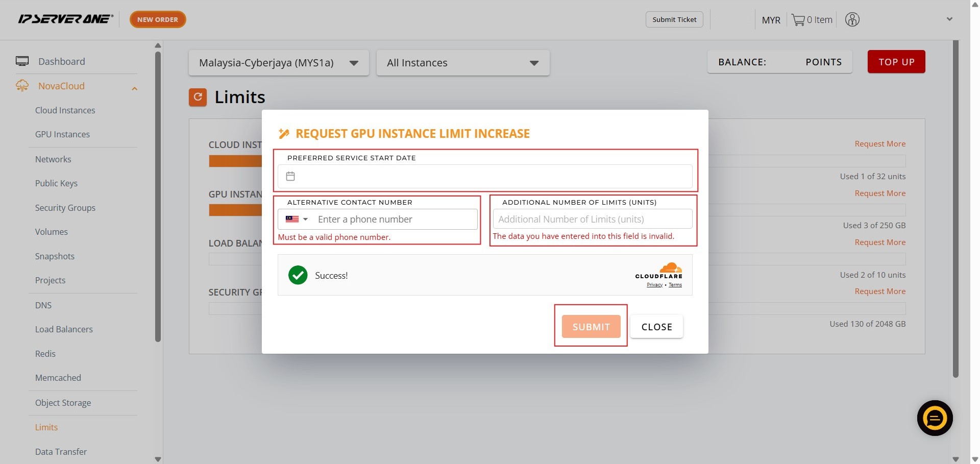Screen dimensions: 980x464
Task: Click the Cloudflare logo
Action: pos(658,271)
